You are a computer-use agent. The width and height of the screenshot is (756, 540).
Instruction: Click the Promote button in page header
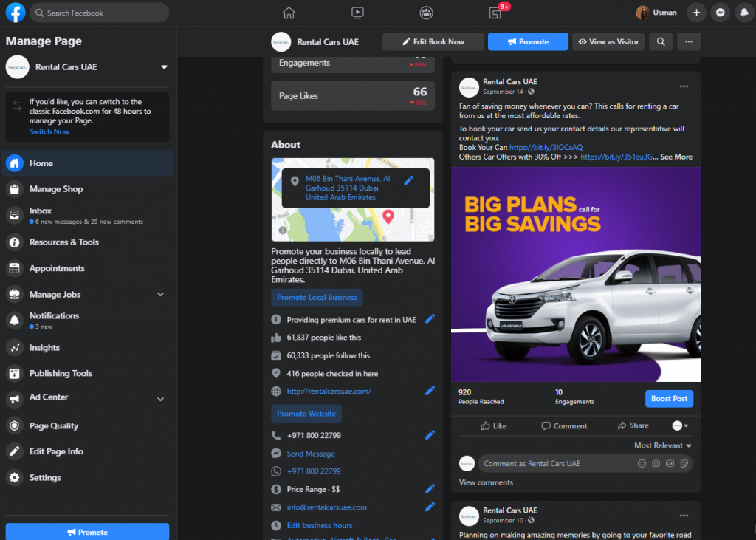click(528, 41)
